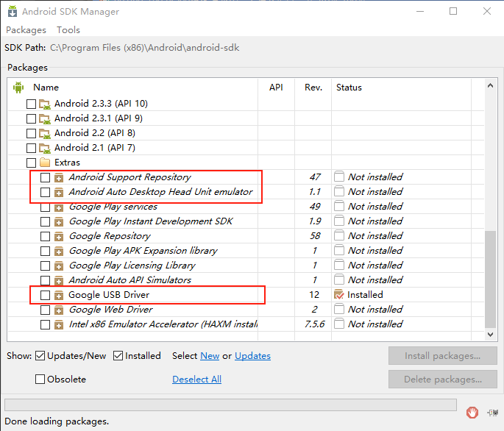Click the Android robot icon in Name header
This screenshot has height=431, width=504.
point(18,88)
